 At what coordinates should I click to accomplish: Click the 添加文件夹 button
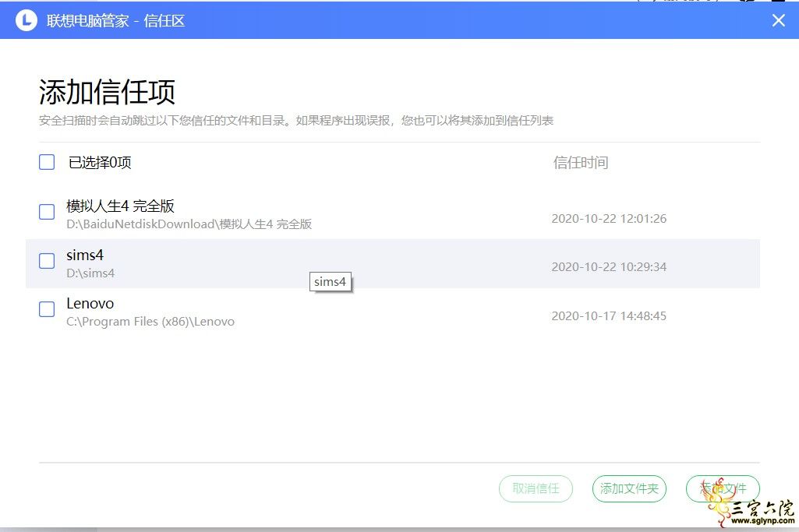tap(629, 488)
